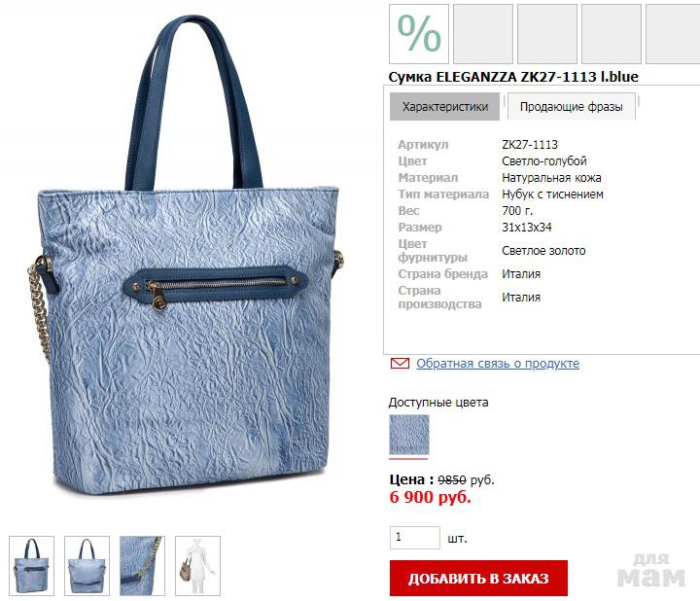Viewport: 700px width, 601px height.
Task: Switch to the Продающие фразы tab
Action: click(571, 107)
